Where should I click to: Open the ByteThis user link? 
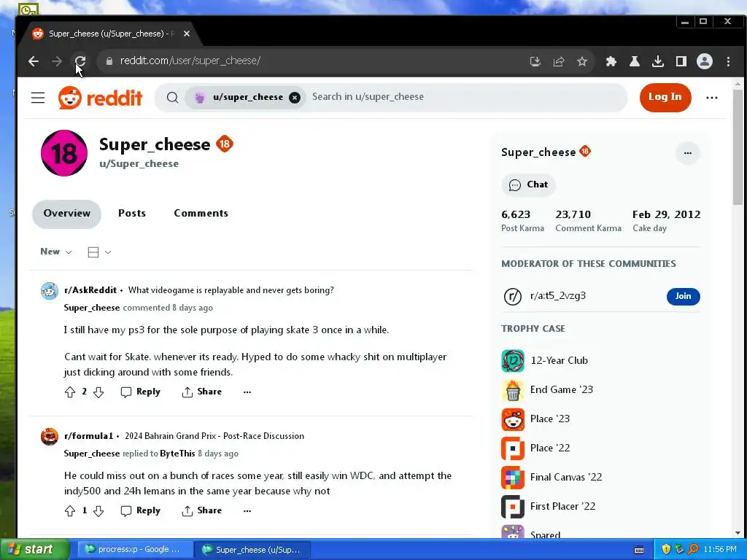178,454
